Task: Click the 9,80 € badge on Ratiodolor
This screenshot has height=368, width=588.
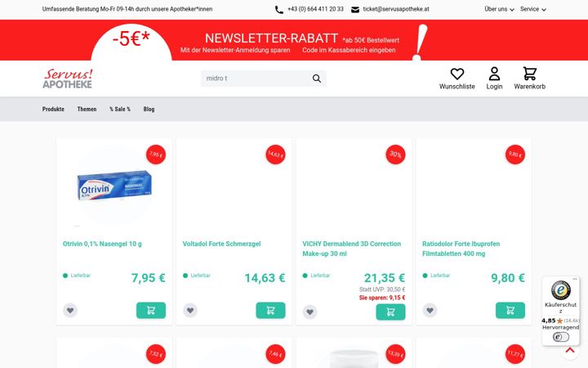Action: point(514,155)
